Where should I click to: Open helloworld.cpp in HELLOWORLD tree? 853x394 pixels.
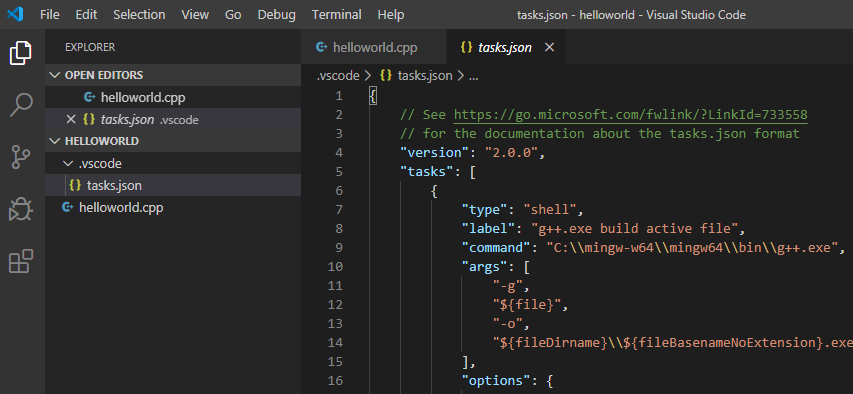(x=173, y=207)
